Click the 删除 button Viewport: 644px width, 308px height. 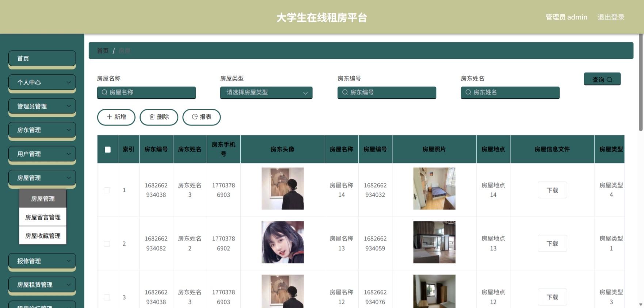pyautogui.click(x=159, y=117)
